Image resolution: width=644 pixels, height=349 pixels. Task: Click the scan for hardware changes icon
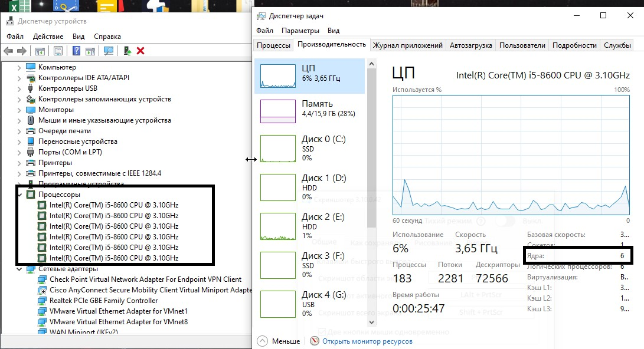(x=109, y=51)
